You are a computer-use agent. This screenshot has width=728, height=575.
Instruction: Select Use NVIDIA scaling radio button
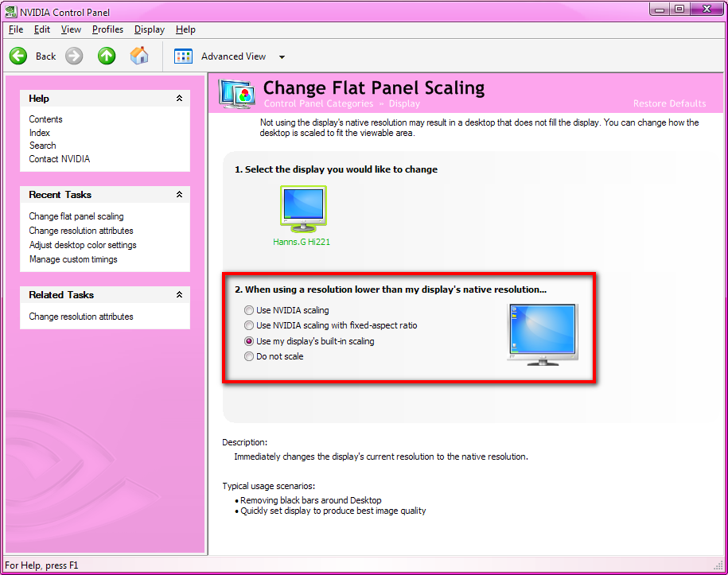click(x=249, y=310)
